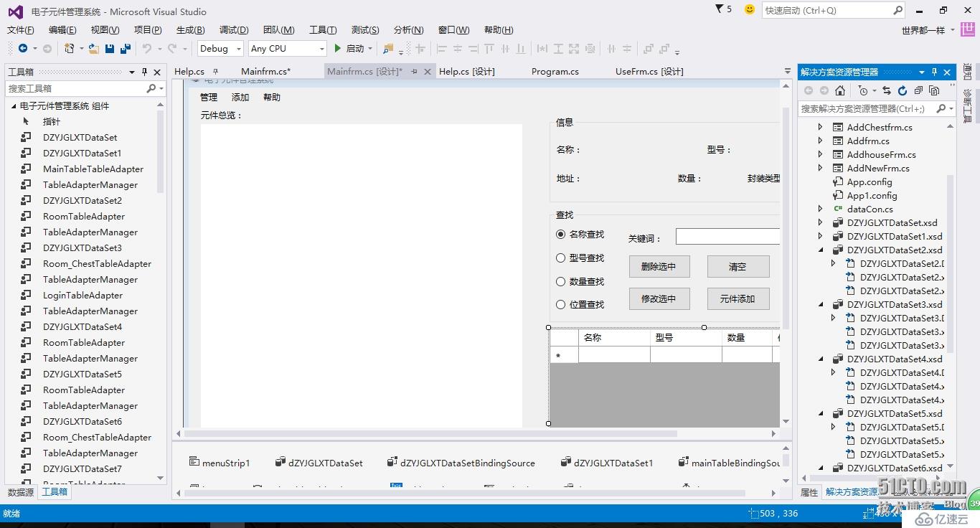Switch to the UseFrm.cs [设计] tab
This screenshot has width=980, height=528.
click(649, 71)
